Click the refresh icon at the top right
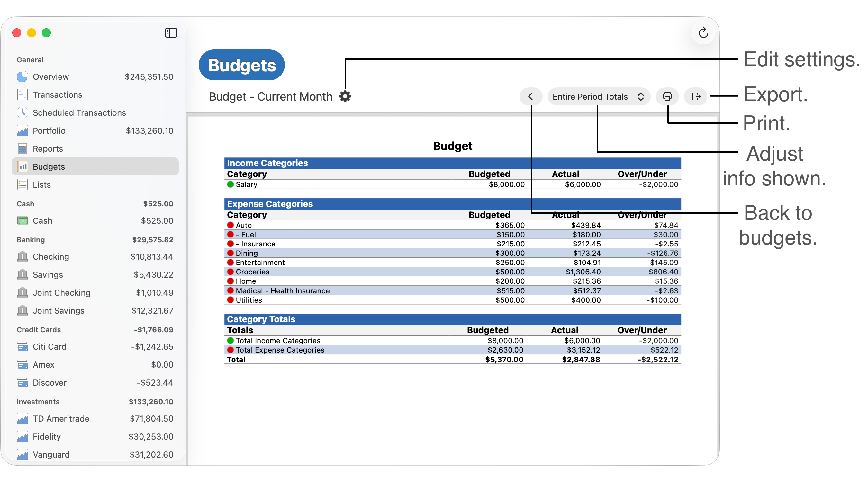Viewport: 868px width, 482px height. 703,33
